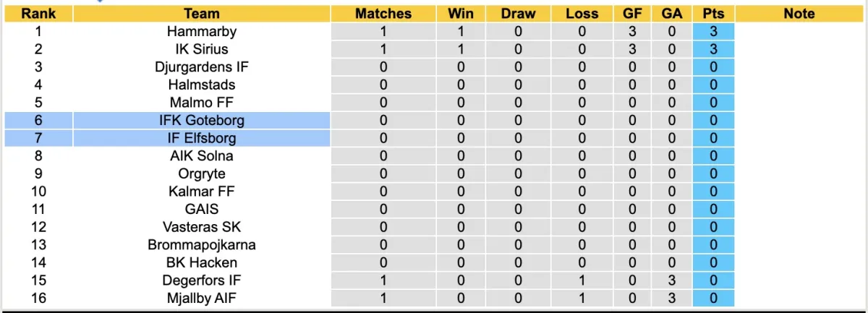Select the Pts column header
Image resolution: width=868 pixels, height=313 pixels.
tap(713, 14)
